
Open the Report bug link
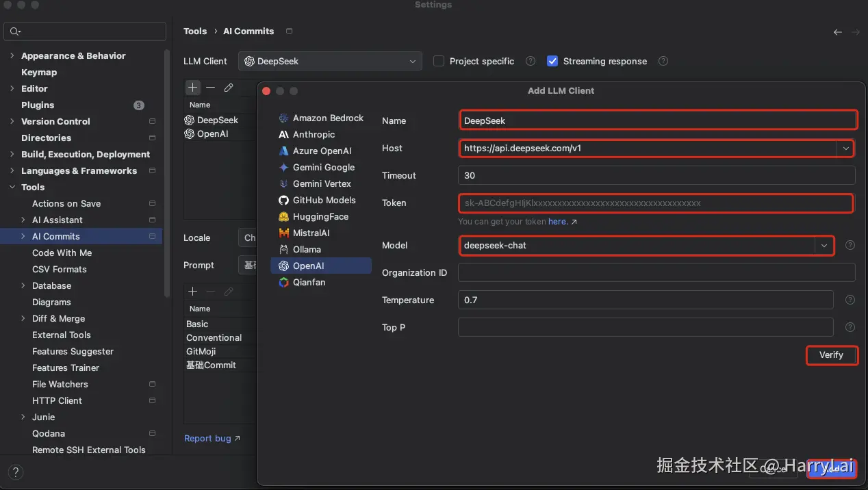(207, 438)
